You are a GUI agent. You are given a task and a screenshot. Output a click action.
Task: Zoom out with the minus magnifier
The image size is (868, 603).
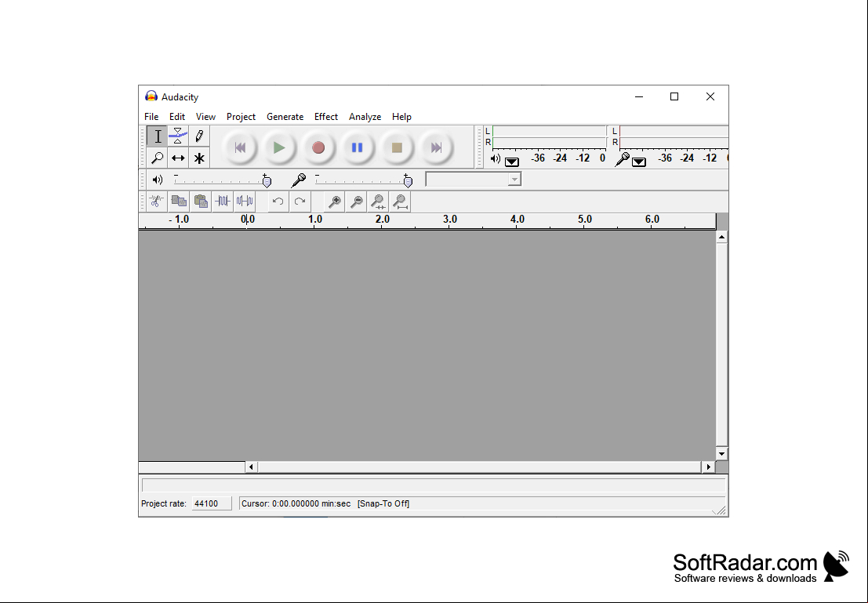point(357,202)
